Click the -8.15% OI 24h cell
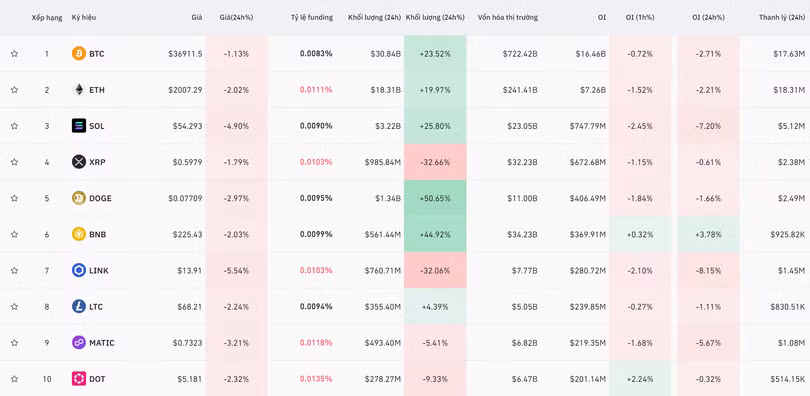Screen dimensions: 810x396 (708, 271)
